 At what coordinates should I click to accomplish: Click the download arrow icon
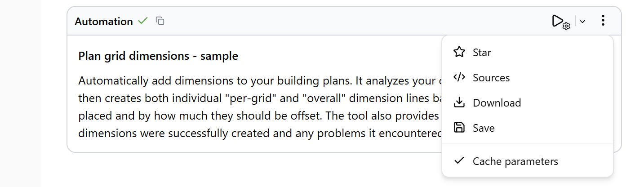(459, 102)
